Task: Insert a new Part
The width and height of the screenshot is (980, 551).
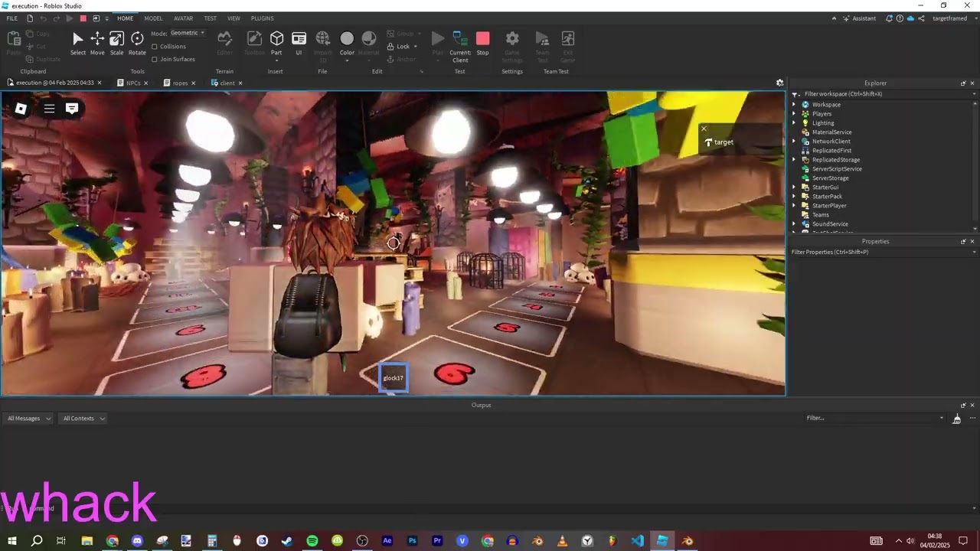Action: [x=276, y=44]
